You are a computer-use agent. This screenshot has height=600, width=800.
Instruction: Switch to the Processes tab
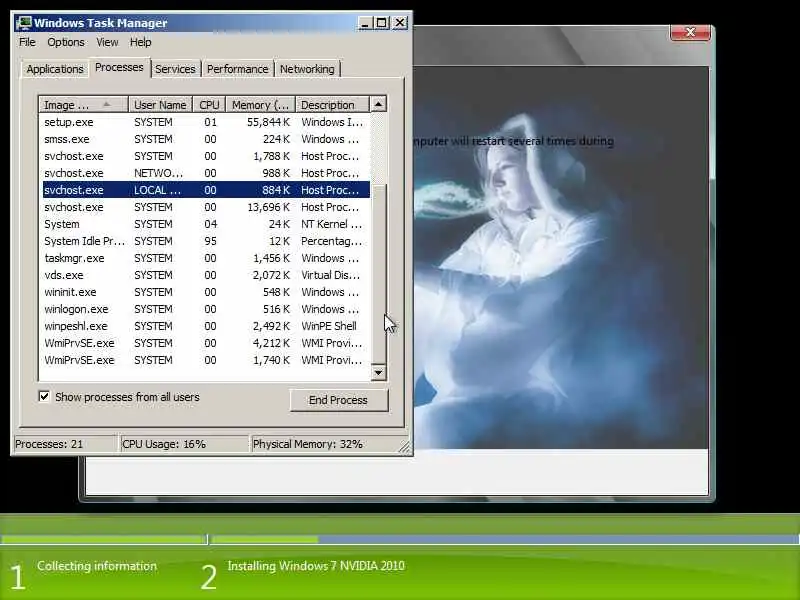(119, 67)
